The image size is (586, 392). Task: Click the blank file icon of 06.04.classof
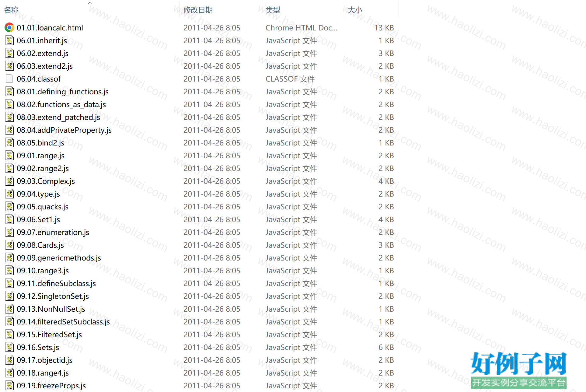[9, 79]
